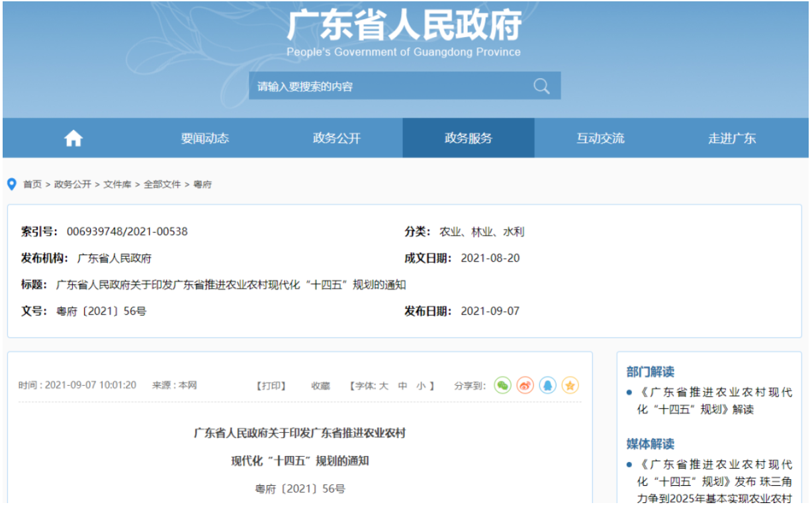This screenshot has width=812, height=513.
Task: Set font size to 中 (medium)
Action: click(x=402, y=385)
